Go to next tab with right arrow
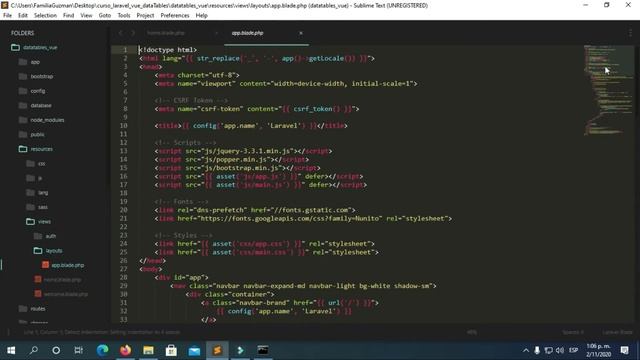The width and height of the screenshot is (640, 360). click(x=133, y=33)
